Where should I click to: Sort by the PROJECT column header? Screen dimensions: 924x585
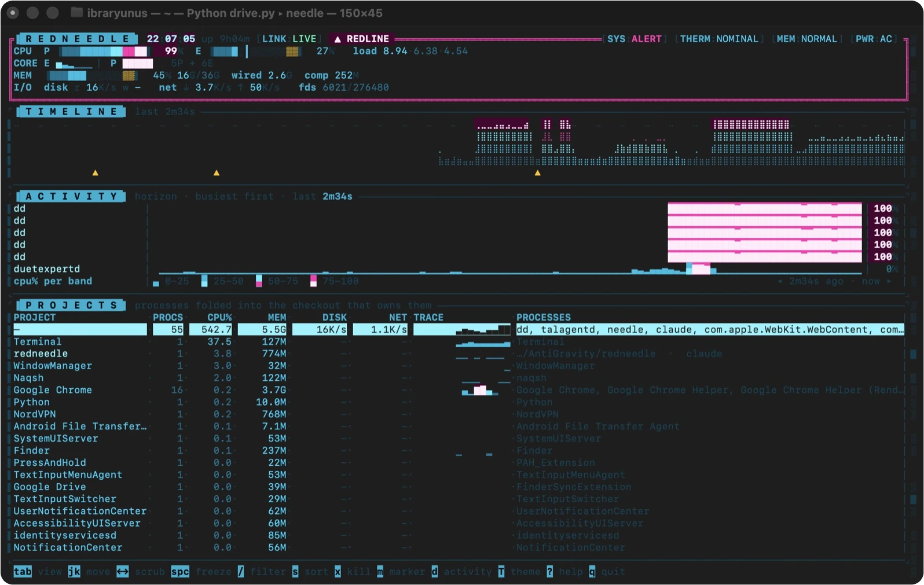35,317
